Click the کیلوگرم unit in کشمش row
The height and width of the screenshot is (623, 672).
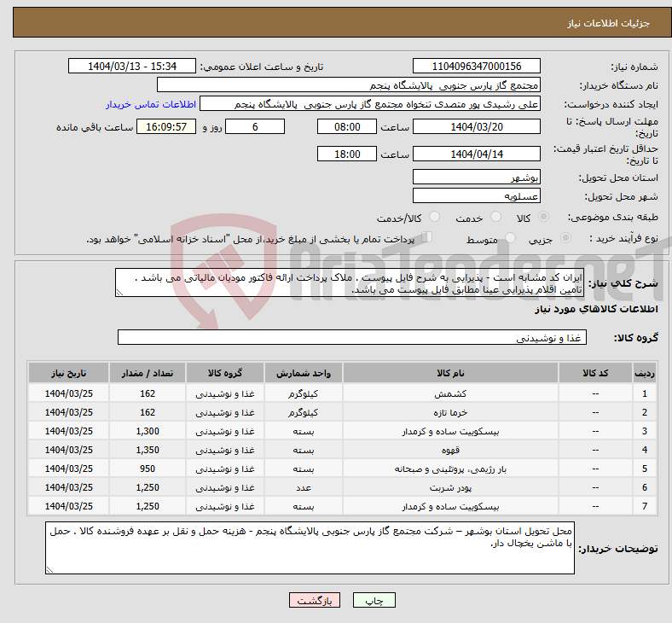point(304,393)
